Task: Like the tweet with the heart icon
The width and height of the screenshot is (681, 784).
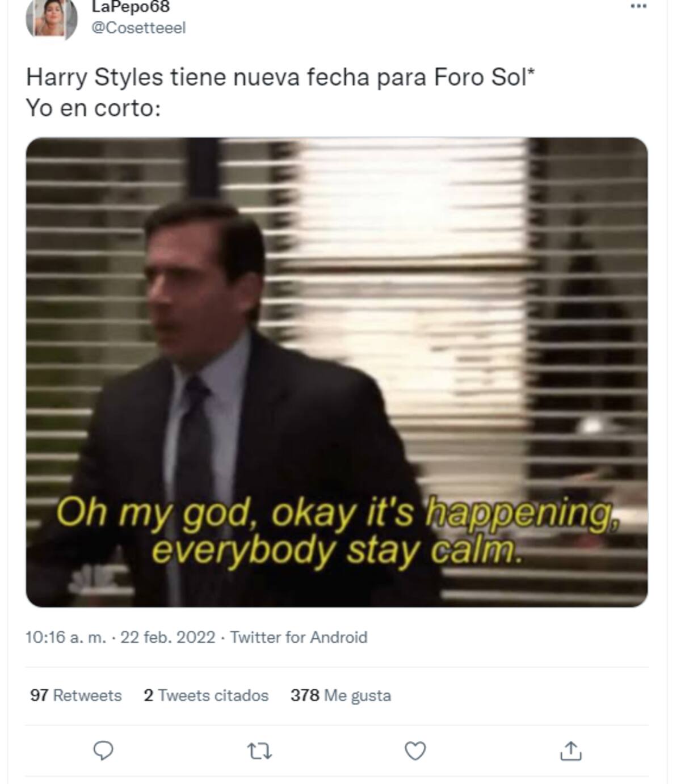Action: point(415,751)
